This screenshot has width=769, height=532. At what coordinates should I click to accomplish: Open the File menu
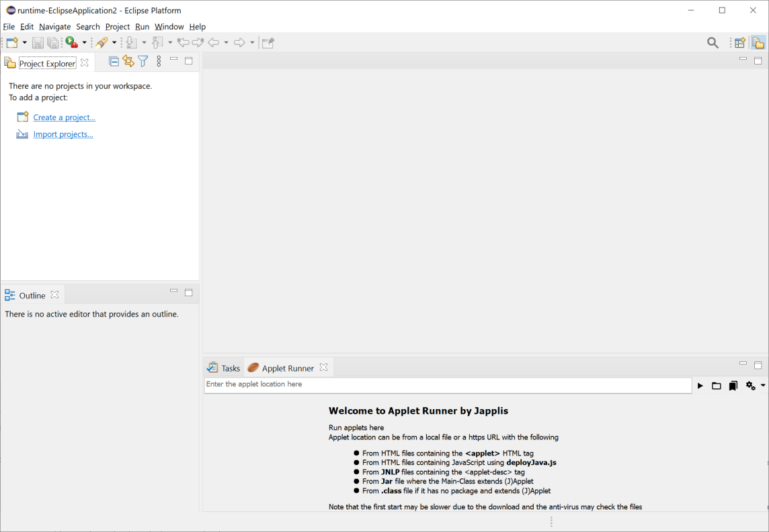9,26
